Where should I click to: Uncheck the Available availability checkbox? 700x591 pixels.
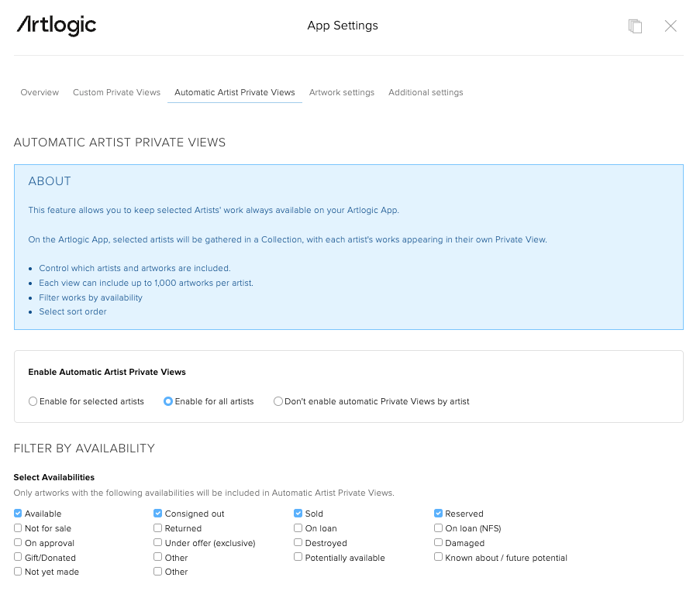tap(19, 514)
